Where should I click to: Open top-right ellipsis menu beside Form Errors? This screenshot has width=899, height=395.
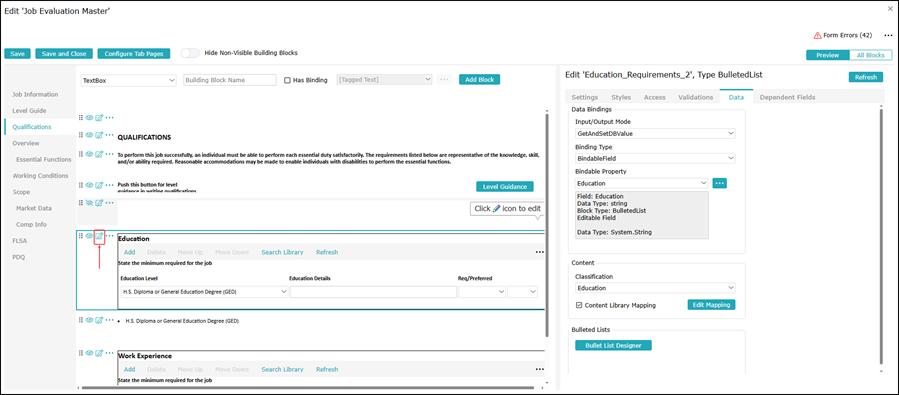[x=888, y=35]
